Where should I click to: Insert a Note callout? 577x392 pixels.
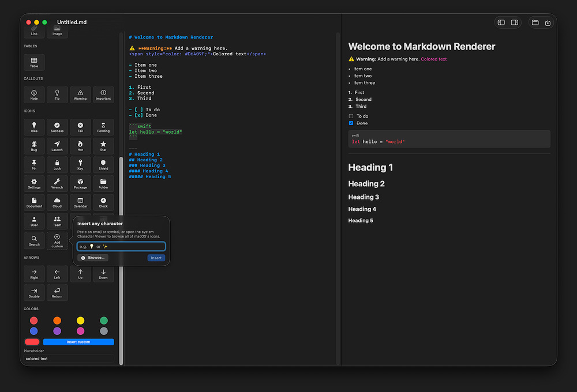pyautogui.click(x=34, y=95)
